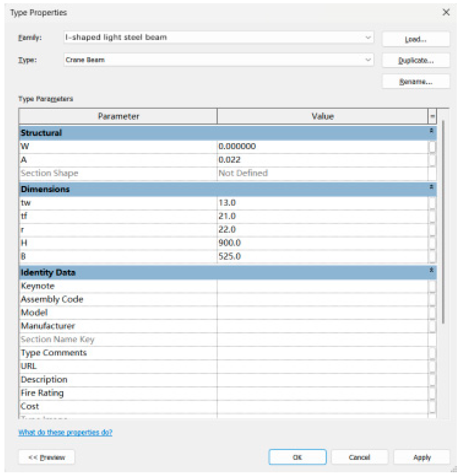
Task: Click the small button beside W value
Action: (432, 147)
